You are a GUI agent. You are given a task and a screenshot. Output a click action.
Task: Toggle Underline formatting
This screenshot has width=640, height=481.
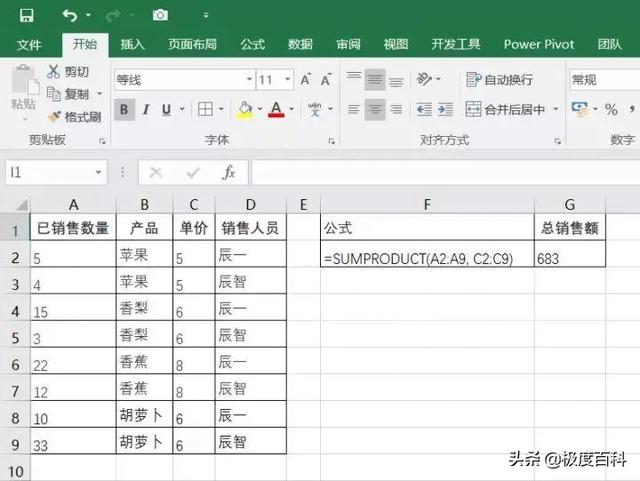[x=166, y=109]
